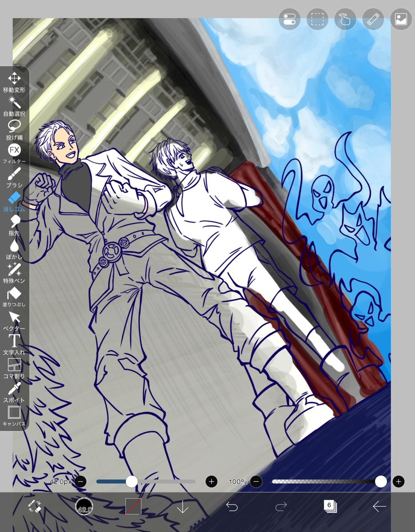
Task: Select the 文字入れ text tool
Action: [14, 345]
